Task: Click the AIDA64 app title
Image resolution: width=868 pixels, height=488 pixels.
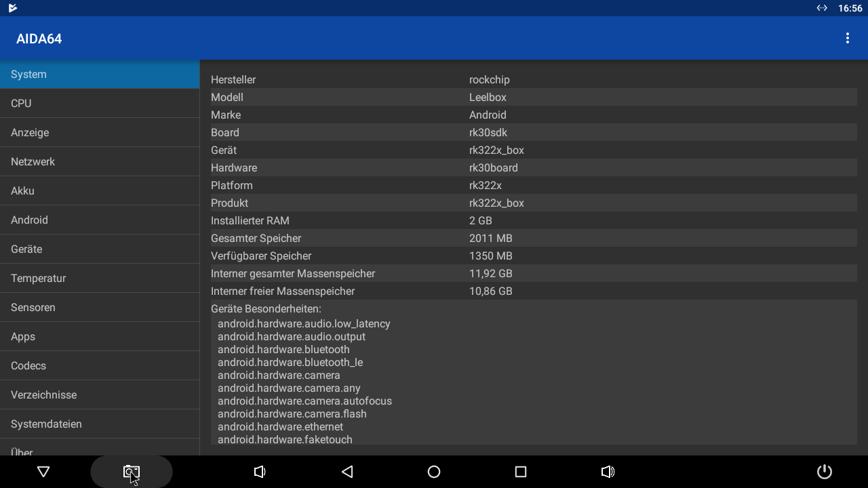Action: pos(39,39)
